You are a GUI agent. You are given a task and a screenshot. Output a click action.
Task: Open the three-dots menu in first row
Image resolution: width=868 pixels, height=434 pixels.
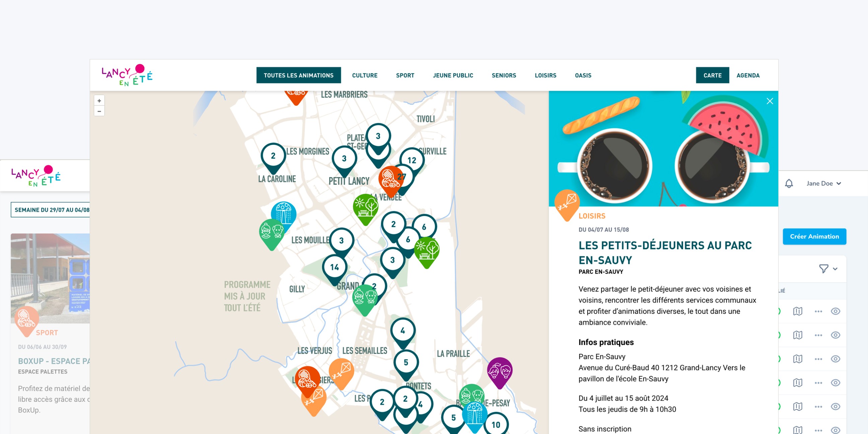(818, 311)
